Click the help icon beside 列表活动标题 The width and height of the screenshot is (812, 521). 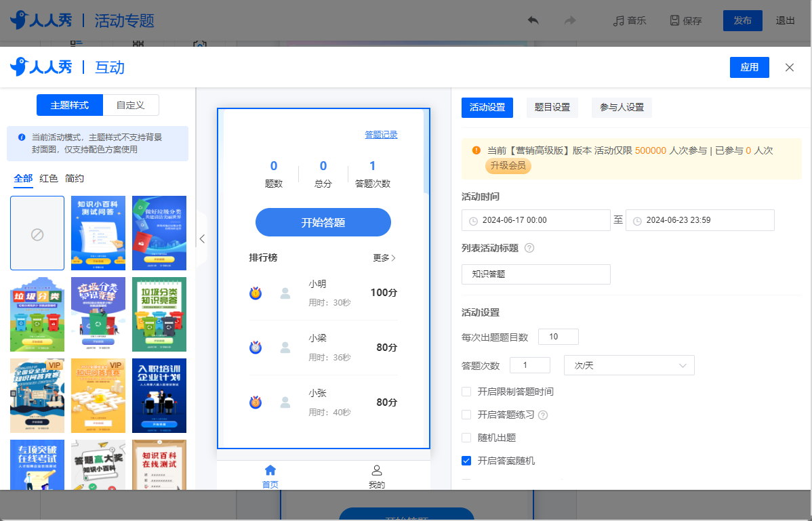(529, 249)
